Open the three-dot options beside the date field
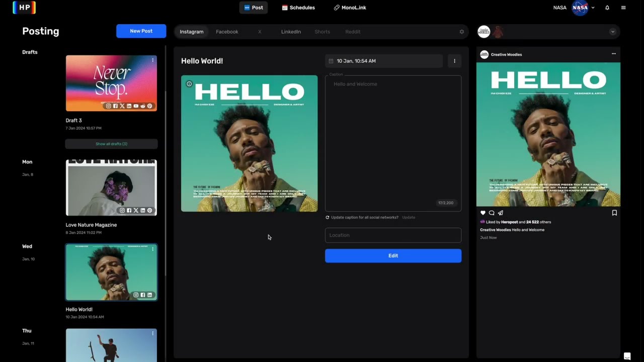Image resolution: width=644 pixels, height=362 pixels. (454, 61)
